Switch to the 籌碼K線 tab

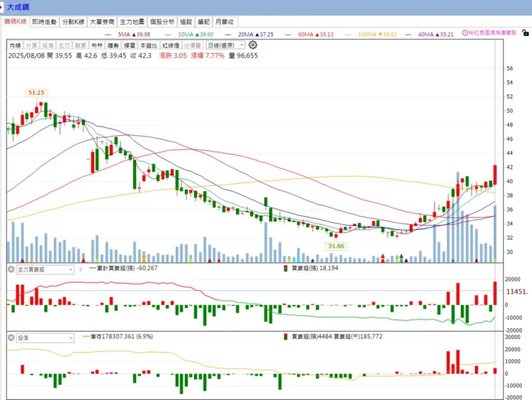click(x=15, y=22)
